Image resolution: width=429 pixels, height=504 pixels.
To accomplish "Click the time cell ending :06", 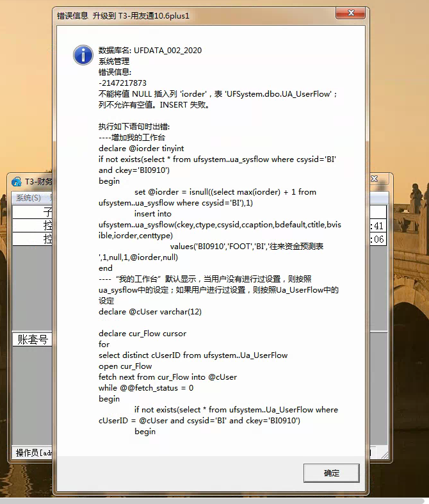I will [x=378, y=239].
